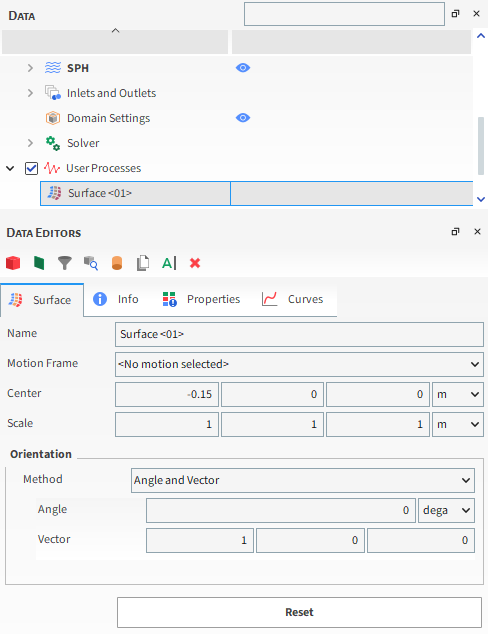The height and width of the screenshot is (634, 488).
Task: Click the sort arrow in Data column header
Action: coord(116,31)
